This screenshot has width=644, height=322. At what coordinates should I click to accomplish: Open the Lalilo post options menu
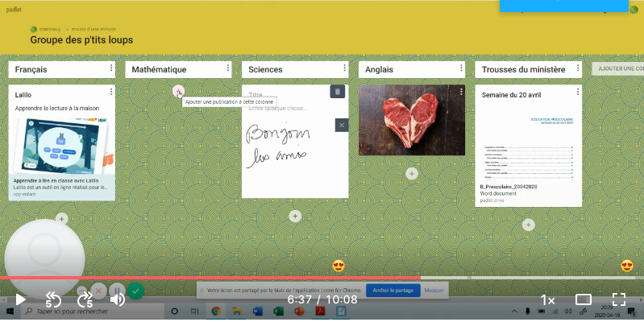(111, 92)
